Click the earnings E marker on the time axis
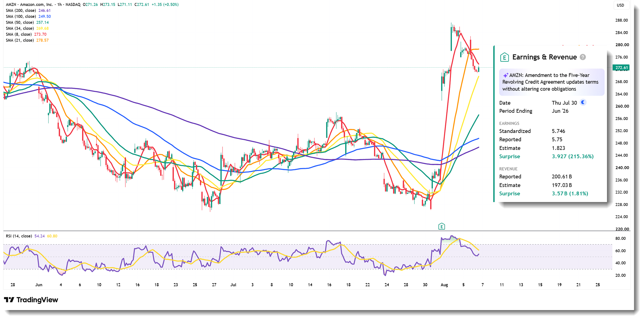 [x=441, y=226]
